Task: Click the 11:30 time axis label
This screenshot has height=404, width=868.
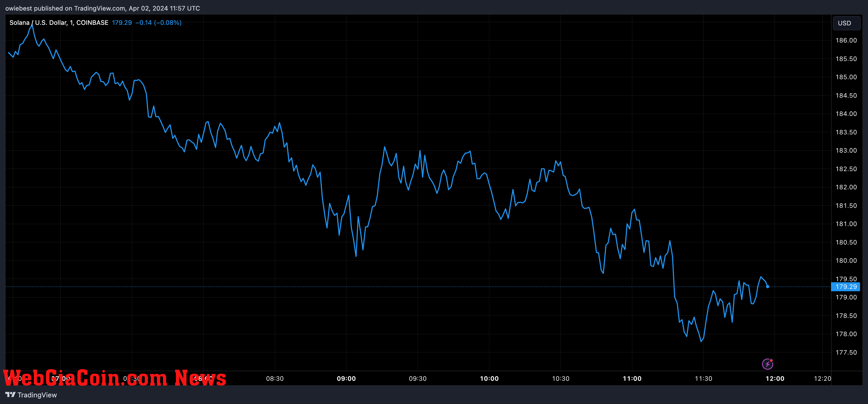Action: pyautogui.click(x=703, y=379)
